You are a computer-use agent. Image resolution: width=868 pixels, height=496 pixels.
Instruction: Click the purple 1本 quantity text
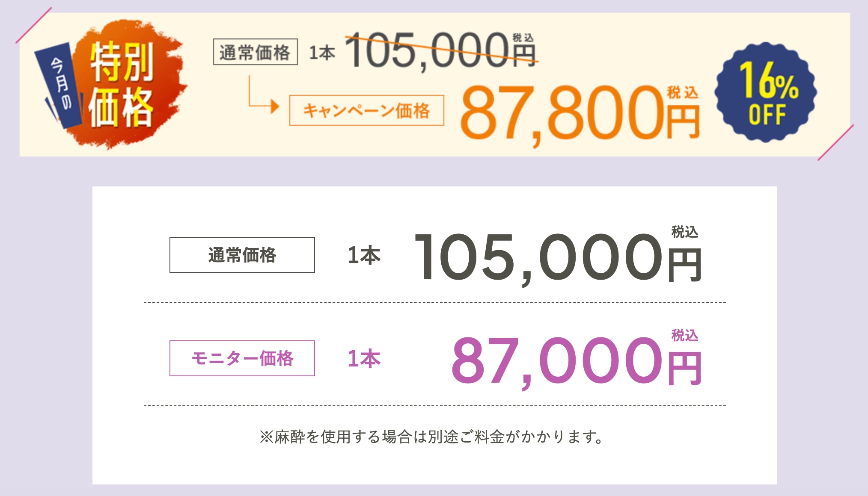pyautogui.click(x=364, y=359)
